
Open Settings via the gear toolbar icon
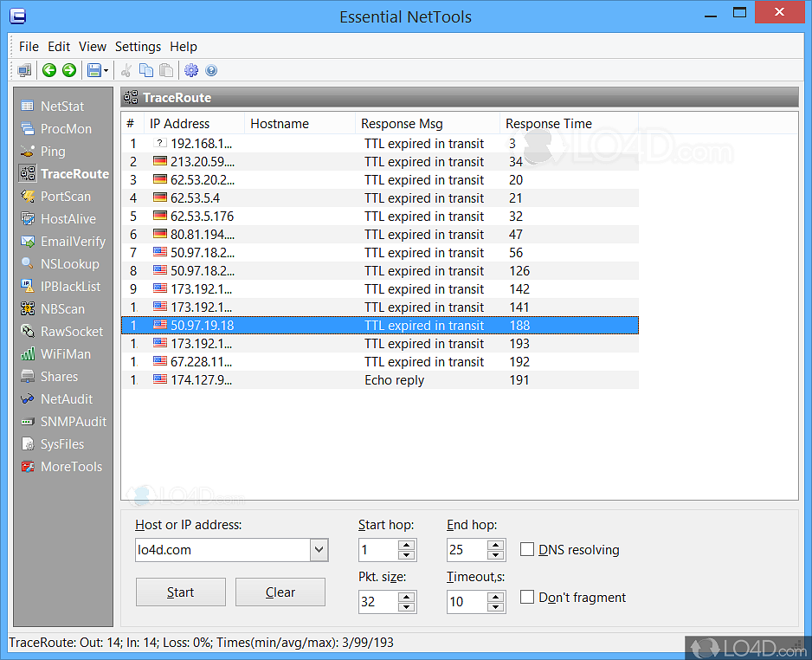[191, 70]
